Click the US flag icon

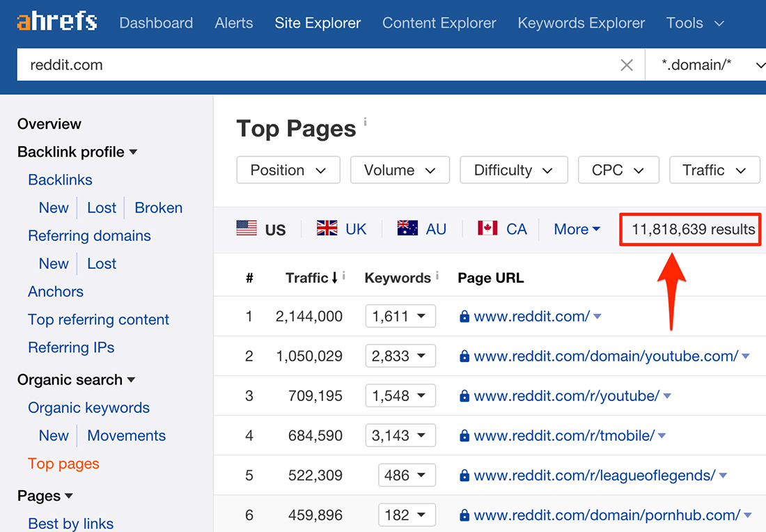click(x=247, y=228)
